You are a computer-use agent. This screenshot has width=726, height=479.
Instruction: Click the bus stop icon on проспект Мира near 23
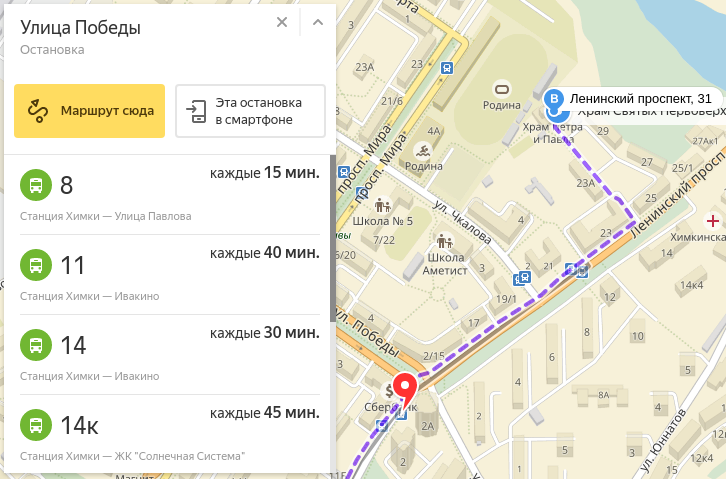(445, 69)
